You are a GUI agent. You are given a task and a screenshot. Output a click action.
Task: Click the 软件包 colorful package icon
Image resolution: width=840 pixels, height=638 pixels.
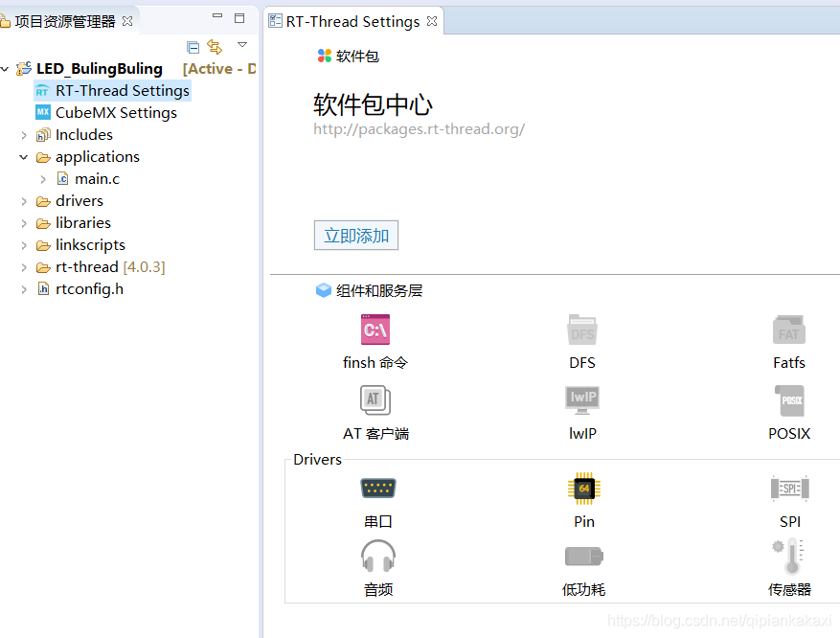click(x=324, y=56)
